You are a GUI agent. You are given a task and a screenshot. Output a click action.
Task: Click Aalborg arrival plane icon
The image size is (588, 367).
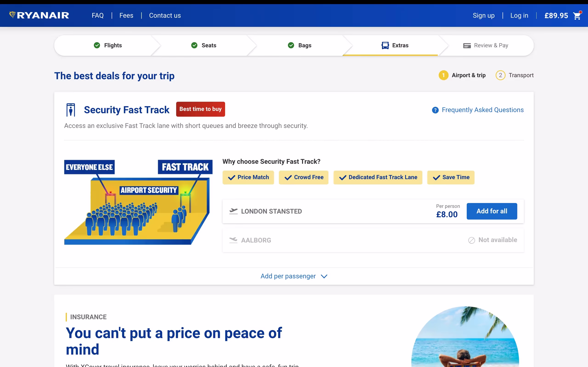tap(233, 240)
